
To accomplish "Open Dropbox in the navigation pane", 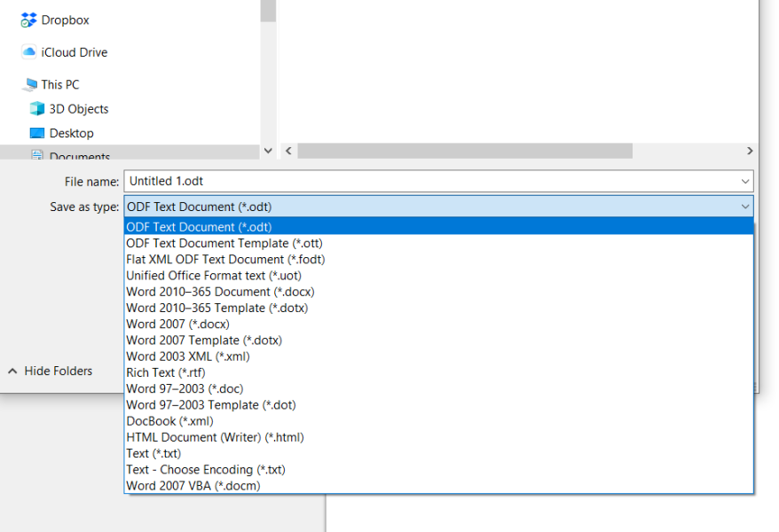I will point(65,20).
